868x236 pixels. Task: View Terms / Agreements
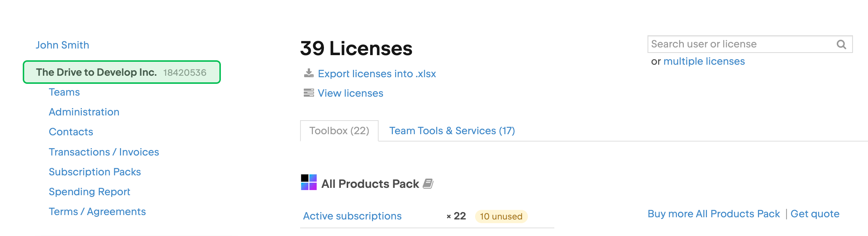click(x=97, y=211)
